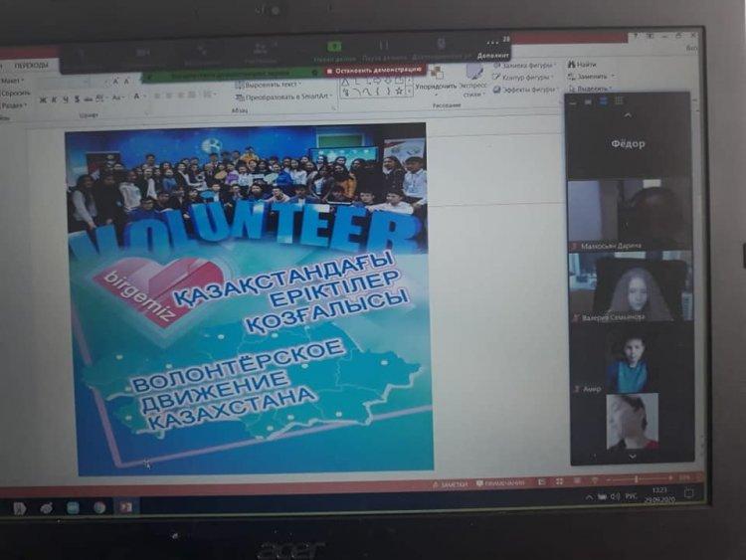Open Заливка фигуры (shape fill) menu
The image size is (746, 560).
click(x=524, y=66)
